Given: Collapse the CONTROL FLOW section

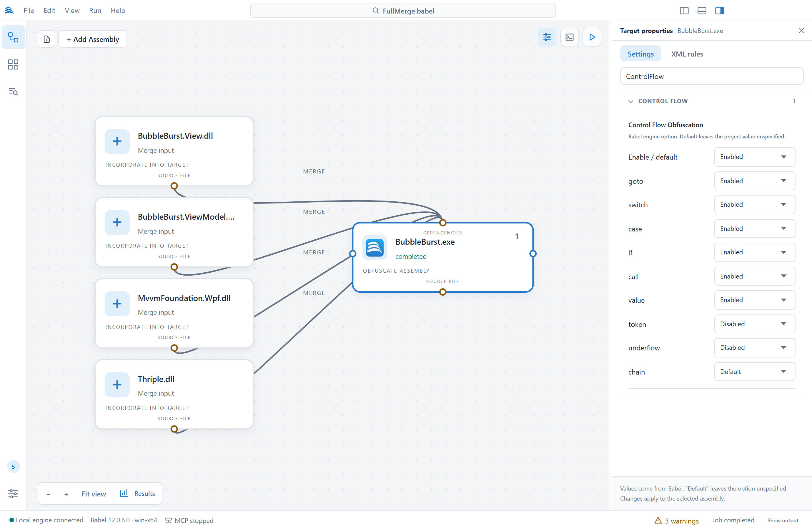Looking at the screenshot, I should pyautogui.click(x=630, y=101).
